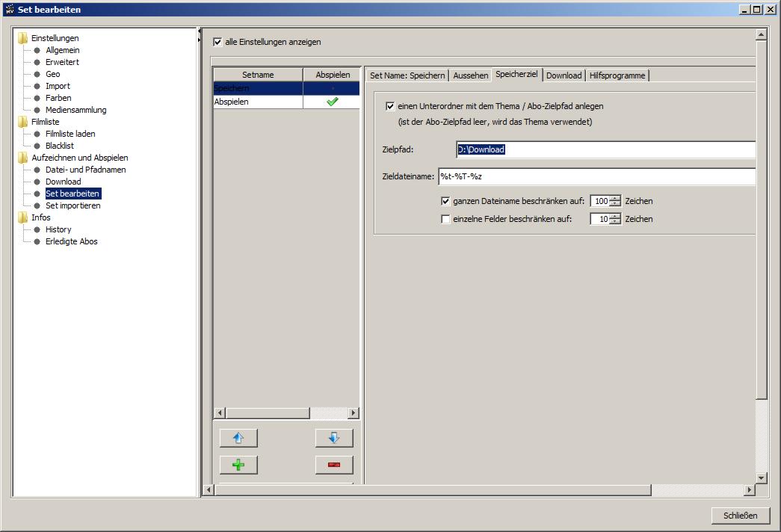
Task: Click the Einstellungen folder icon
Action: pos(23,38)
